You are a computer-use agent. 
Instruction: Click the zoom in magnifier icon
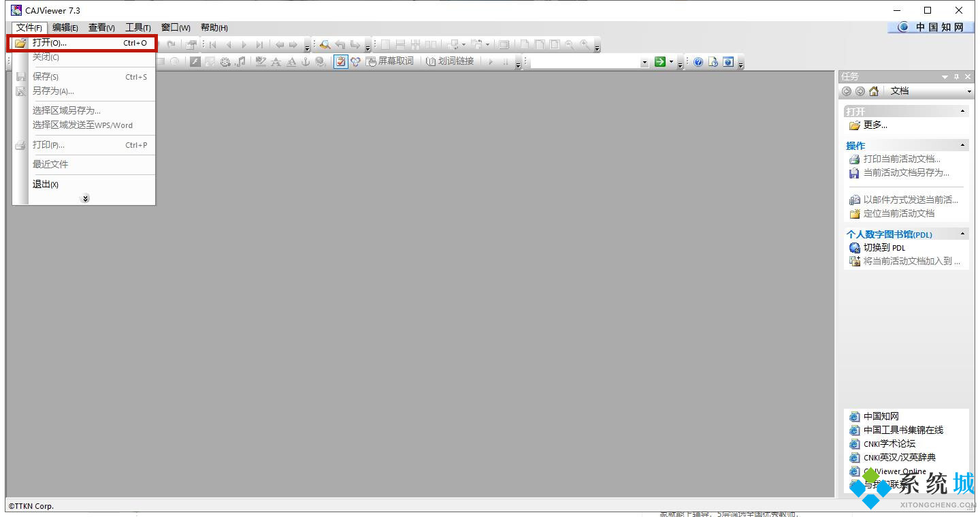coord(585,45)
